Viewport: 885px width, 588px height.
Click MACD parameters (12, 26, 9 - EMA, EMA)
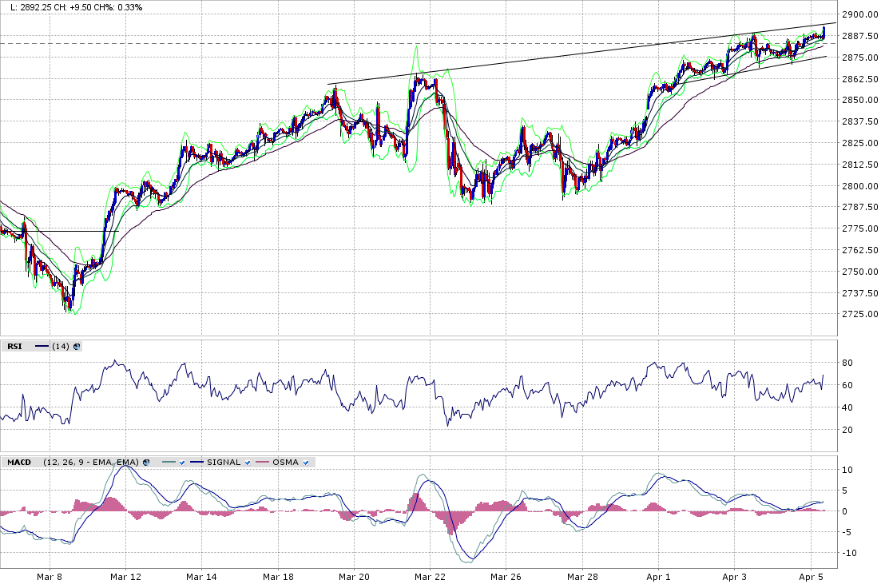91,462
